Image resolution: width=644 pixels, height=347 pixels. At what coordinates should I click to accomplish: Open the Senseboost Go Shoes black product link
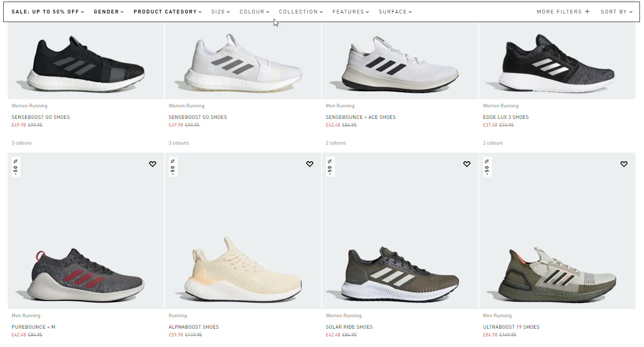[41, 117]
